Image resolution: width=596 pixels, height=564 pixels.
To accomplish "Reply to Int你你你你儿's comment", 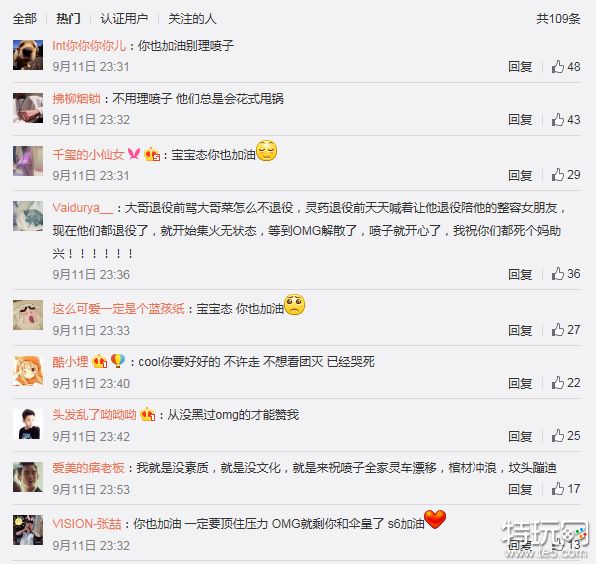I will coord(520,67).
